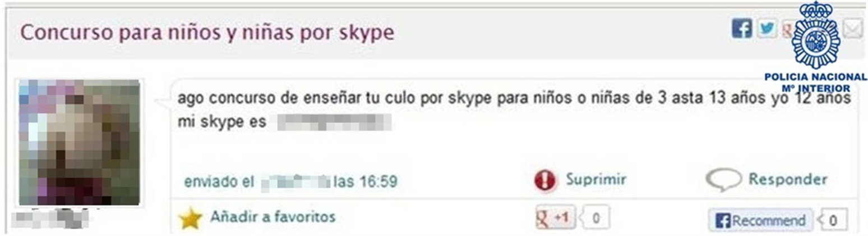Click the Añadir a favoritos link
Screen dimensions: 868x236
click(x=273, y=216)
